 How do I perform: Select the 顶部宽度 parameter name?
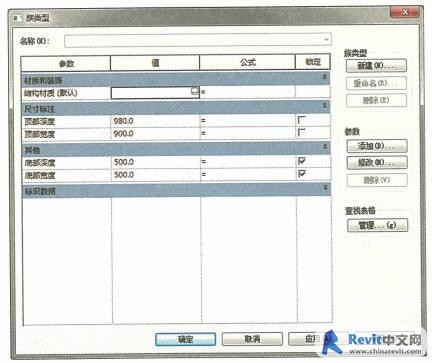[x=40, y=134]
